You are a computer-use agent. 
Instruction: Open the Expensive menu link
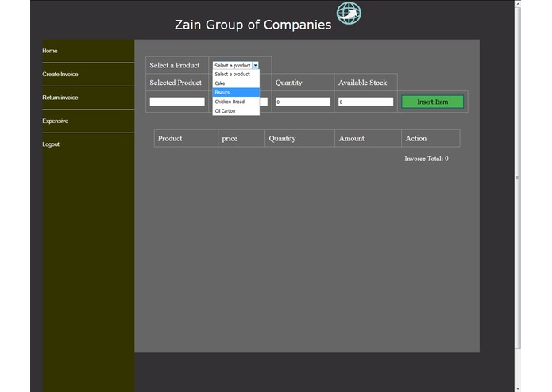(x=56, y=121)
